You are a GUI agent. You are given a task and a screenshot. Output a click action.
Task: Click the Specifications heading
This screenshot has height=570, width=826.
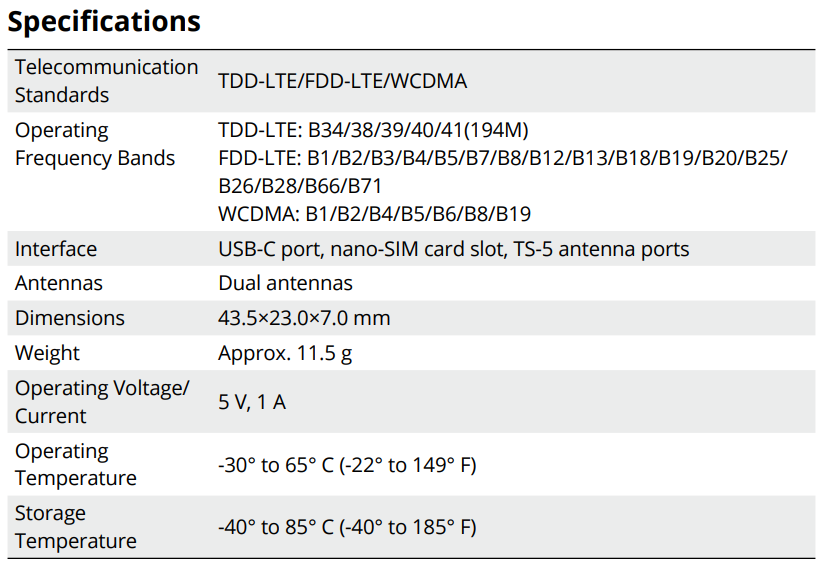(x=104, y=21)
